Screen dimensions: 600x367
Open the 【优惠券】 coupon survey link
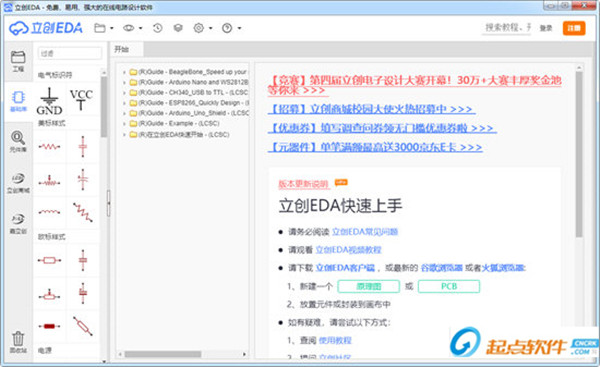pos(382,128)
